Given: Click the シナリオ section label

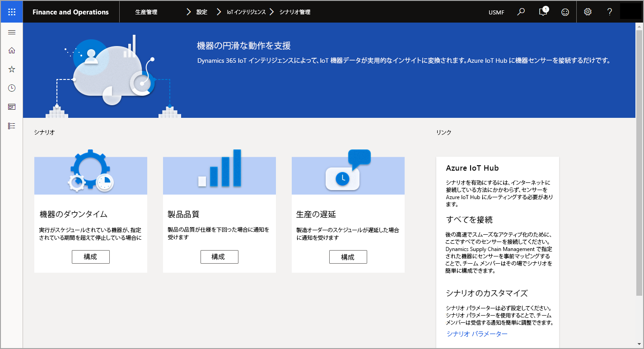Looking at the screenshot, I should tap(44, 132).
